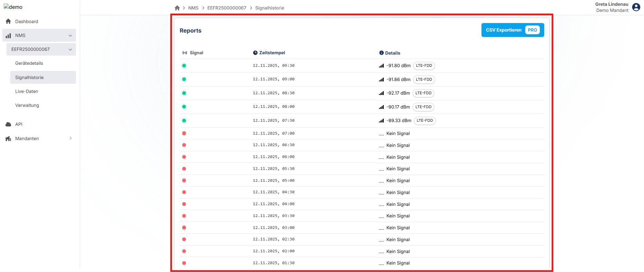644x272 pixels.
Task: Expand the Mandanten submenu arrow
Action: 70,138
